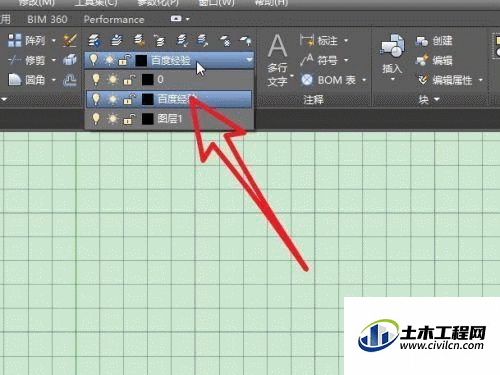500x375 pixels.
Task: Select 图层1 in the layer list
Action: click(x=169, y=119)
